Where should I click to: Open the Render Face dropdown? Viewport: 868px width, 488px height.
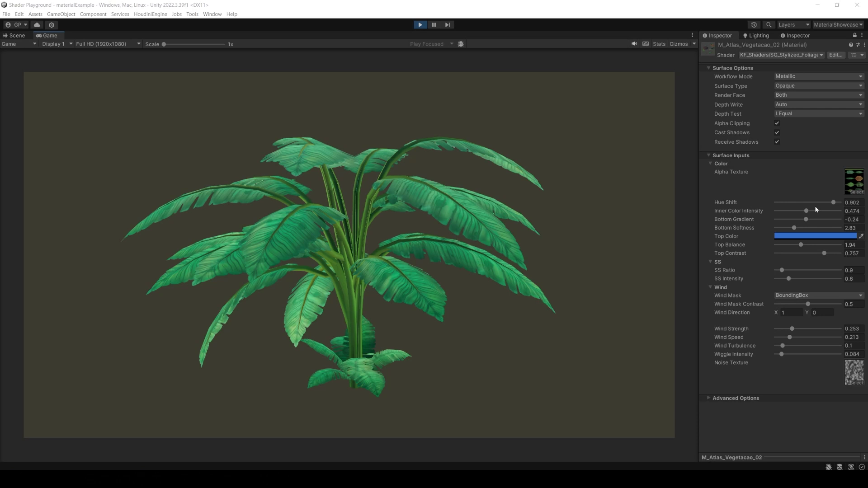coord(819,95)
